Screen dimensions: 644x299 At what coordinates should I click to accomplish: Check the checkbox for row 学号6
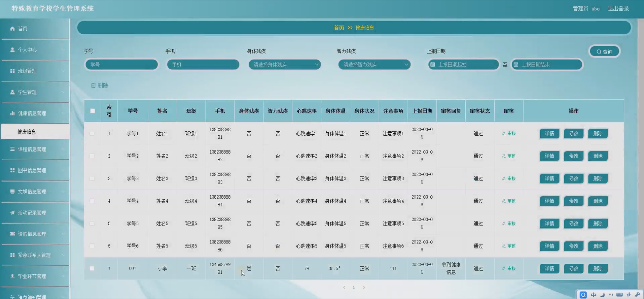[x=92, y=246]
